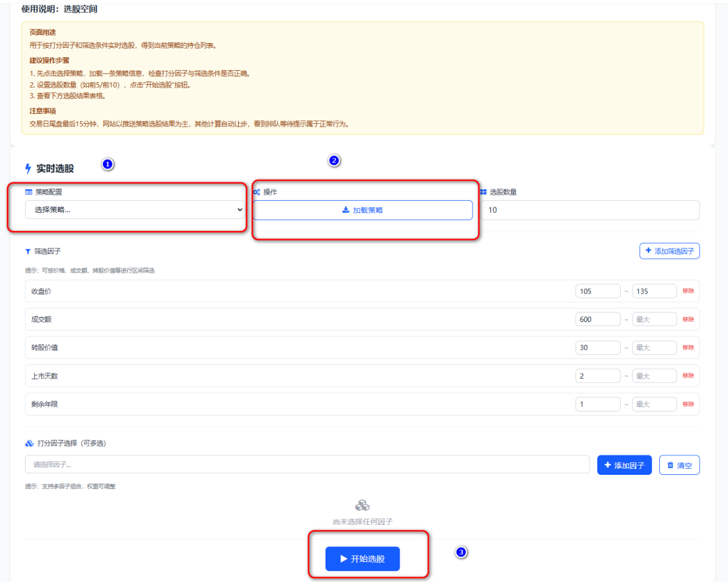Click the 转股价值 maximum field
Viewport: 728px width, 582px height.
click(654, 348)
